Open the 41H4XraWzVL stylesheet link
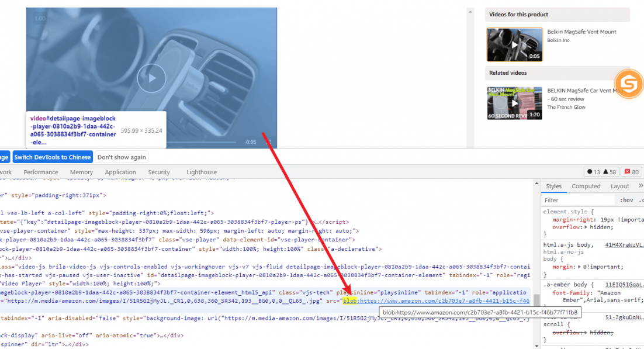The image size is (644, 349). [624, 245]
